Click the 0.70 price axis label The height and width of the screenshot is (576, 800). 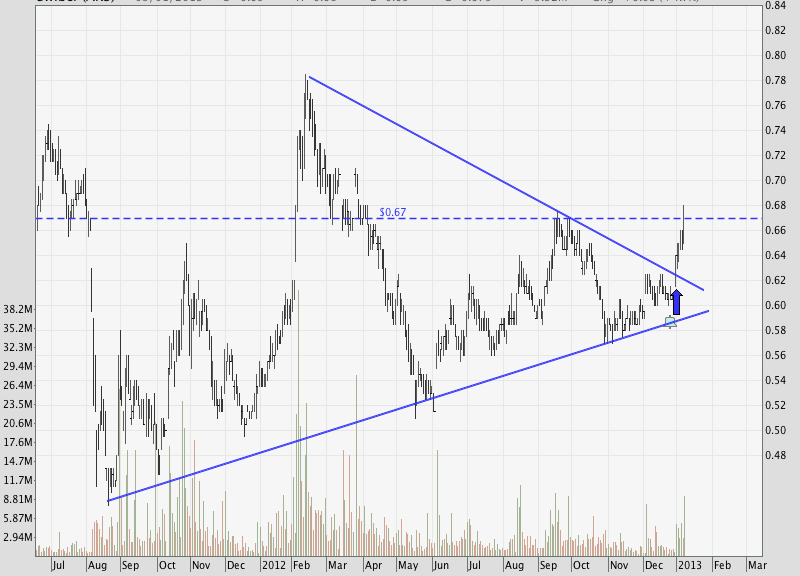tap(776, 180)
